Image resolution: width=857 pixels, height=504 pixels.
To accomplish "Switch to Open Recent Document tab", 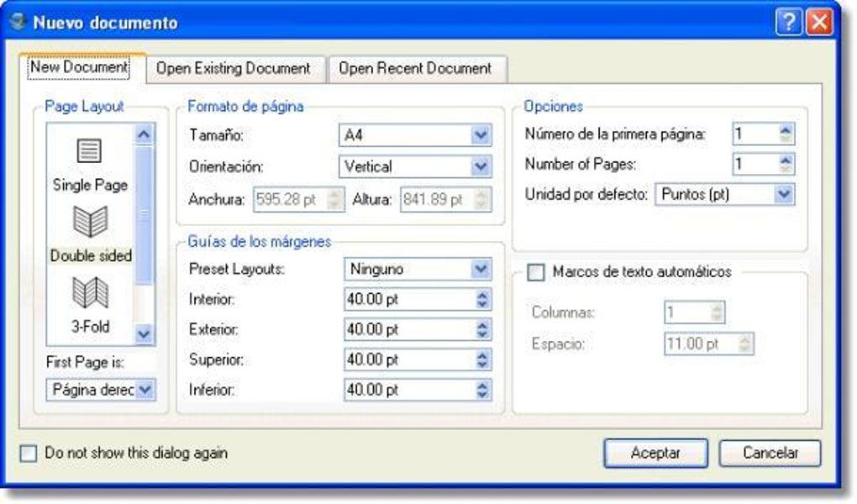I will tap(415, 69).
